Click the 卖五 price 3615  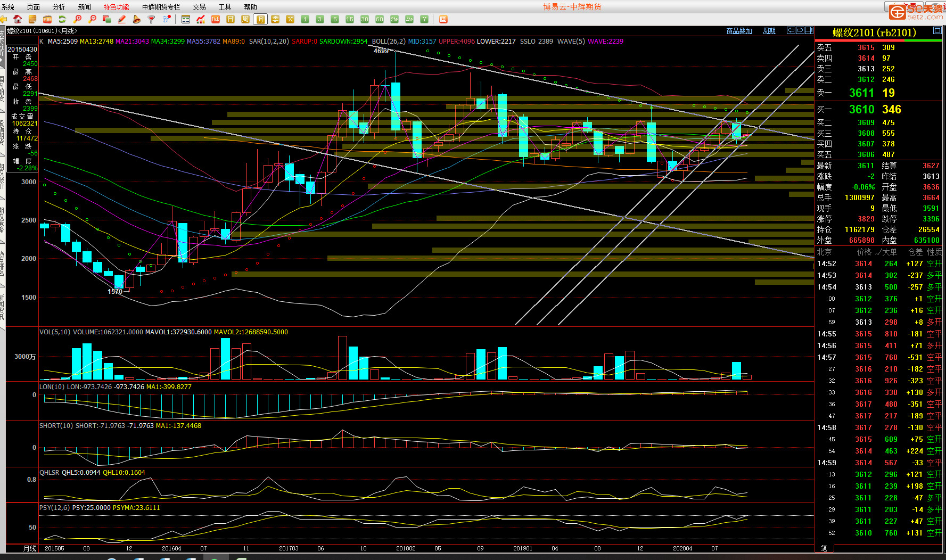coord(866,47)
